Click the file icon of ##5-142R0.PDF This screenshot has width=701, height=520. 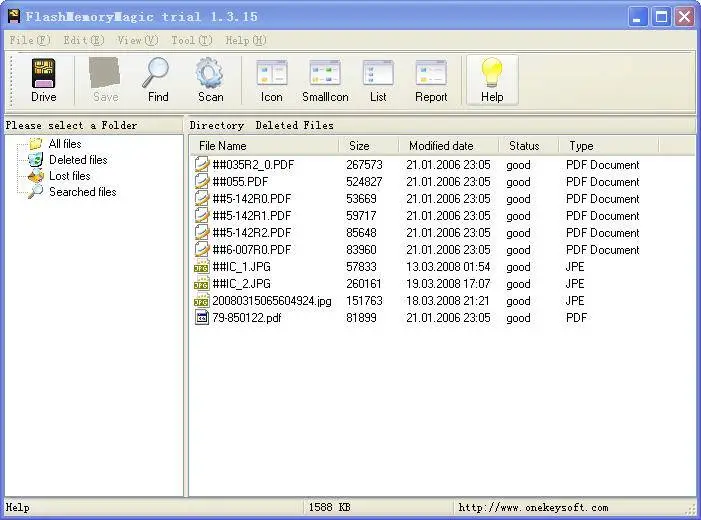(202, 199)
